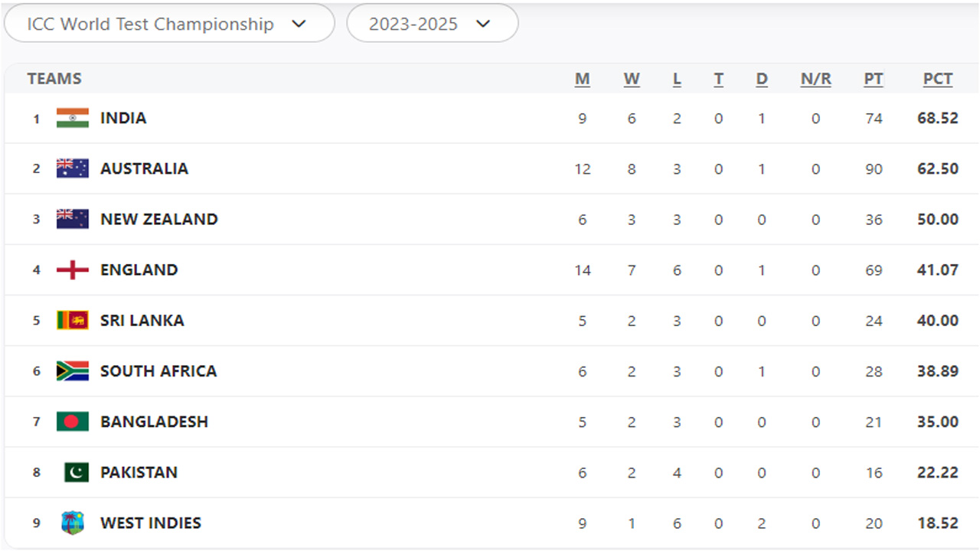
Task: Sort table by PCT column header
Action: (938, 79)
